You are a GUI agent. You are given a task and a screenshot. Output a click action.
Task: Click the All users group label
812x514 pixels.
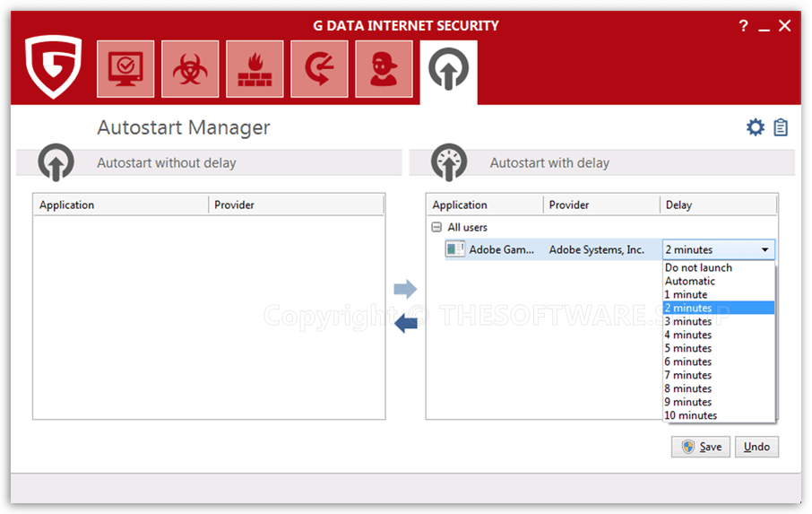tap(467, 227)
